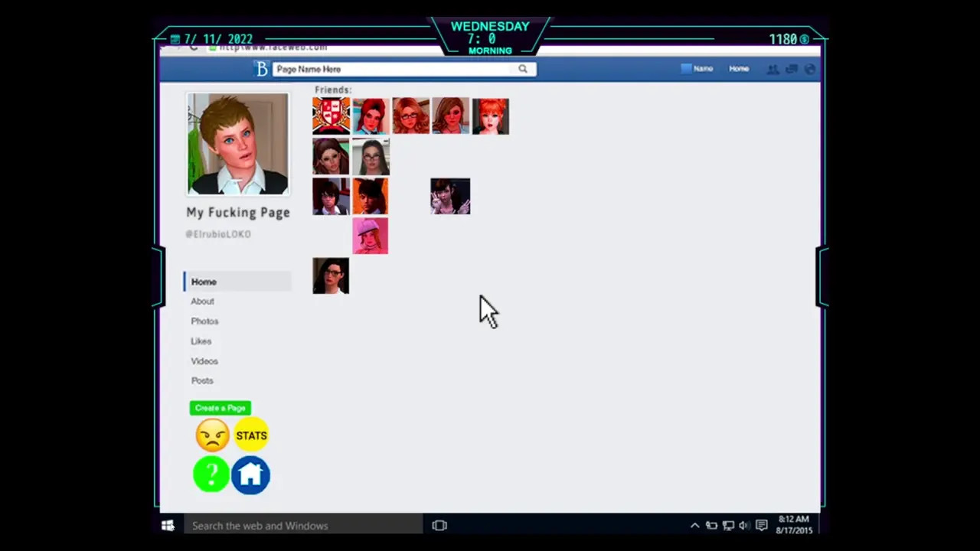Image resolution: width=980 pixels, height=551 pixels.
Task: Open the Likes section in the sidebar
Action: pos(201,341)
